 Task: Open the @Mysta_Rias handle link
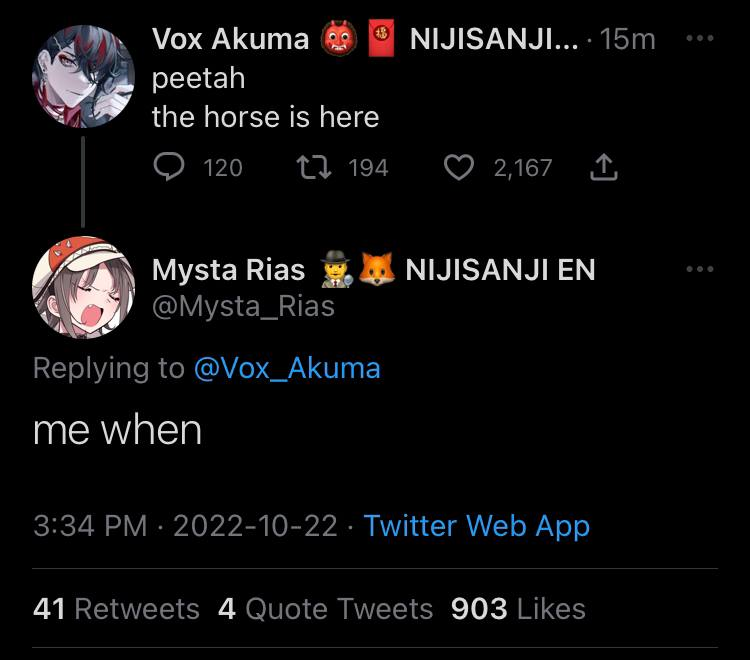(243, 306)
